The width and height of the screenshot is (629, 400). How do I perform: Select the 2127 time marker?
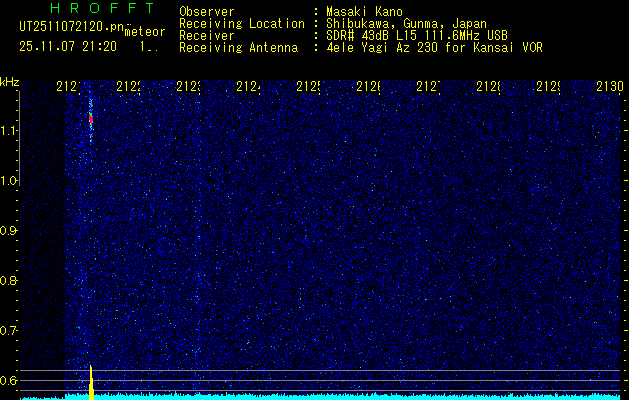(429, 87)
